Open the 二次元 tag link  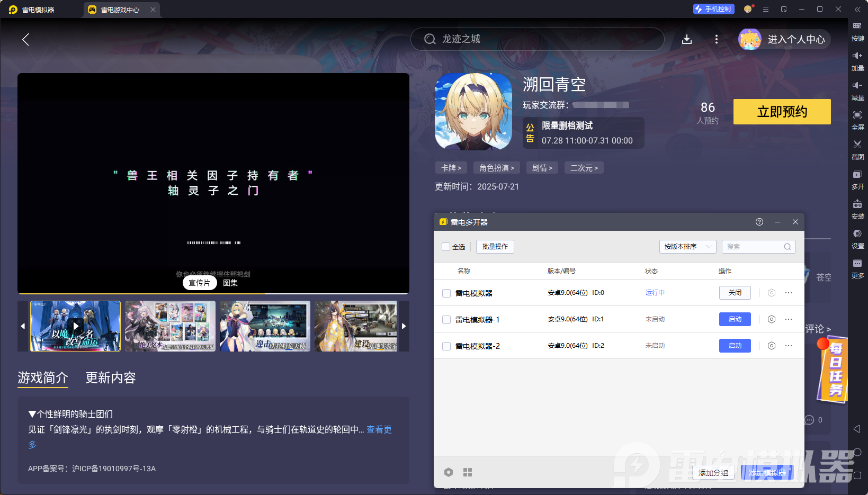coord(584,168)
